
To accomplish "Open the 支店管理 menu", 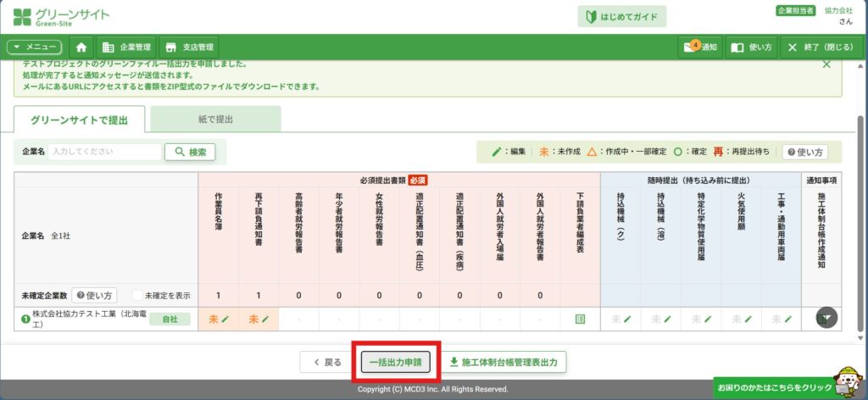I will [190, 47].
